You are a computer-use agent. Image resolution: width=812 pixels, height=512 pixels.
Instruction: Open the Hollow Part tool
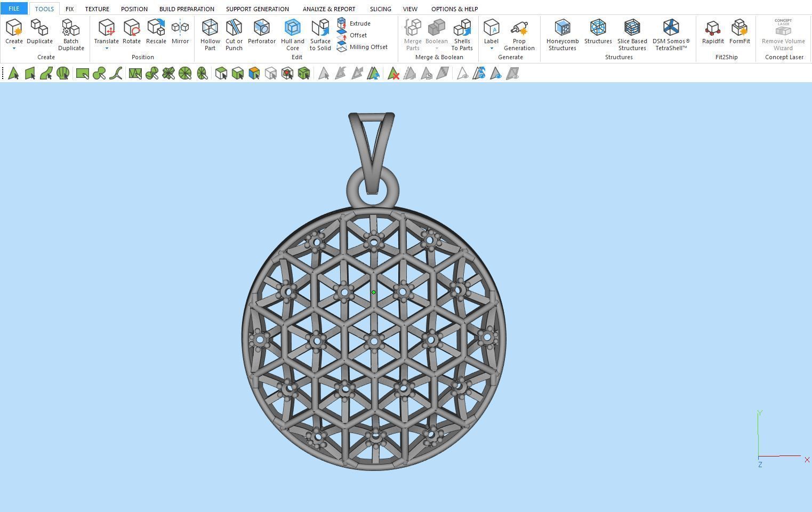point(210,35)
